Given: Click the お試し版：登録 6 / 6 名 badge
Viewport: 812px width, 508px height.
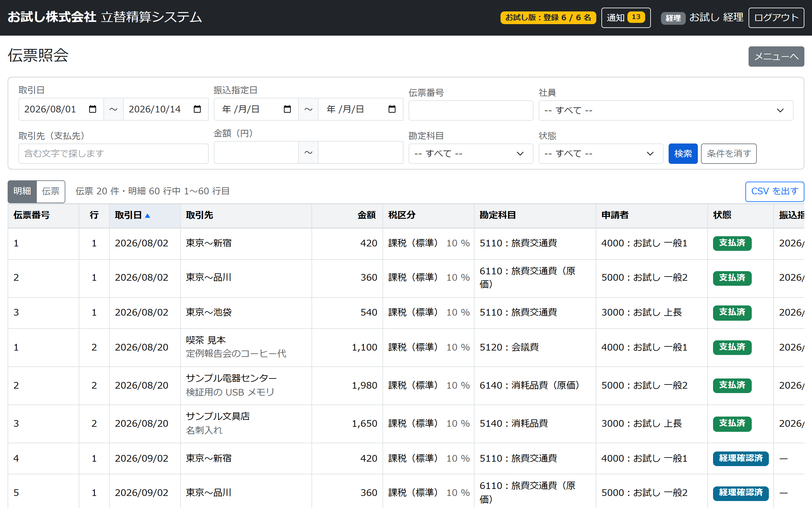Looking at the screenshot, I should click(548, 17).
